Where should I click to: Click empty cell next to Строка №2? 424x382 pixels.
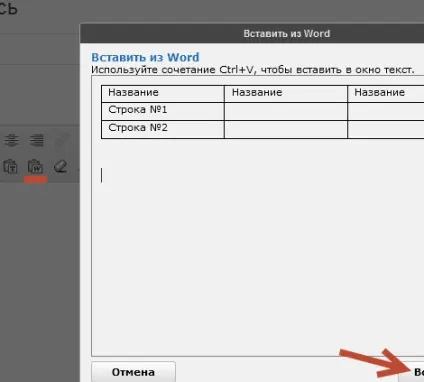[286, 129]
